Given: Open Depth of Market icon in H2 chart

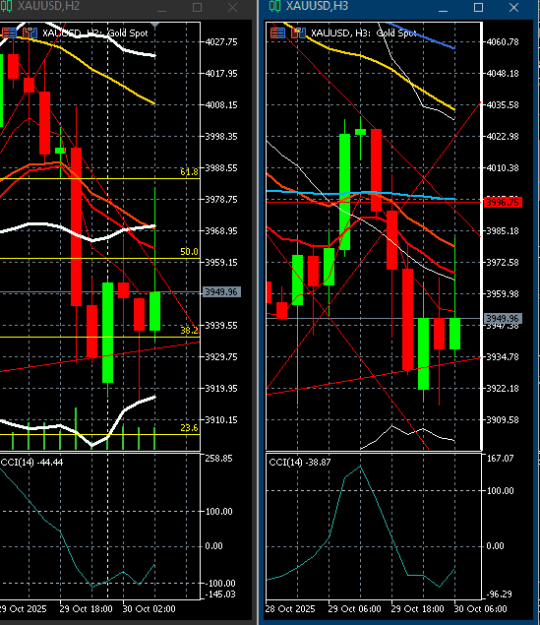Looking at the screenshot, I should 9,33.
